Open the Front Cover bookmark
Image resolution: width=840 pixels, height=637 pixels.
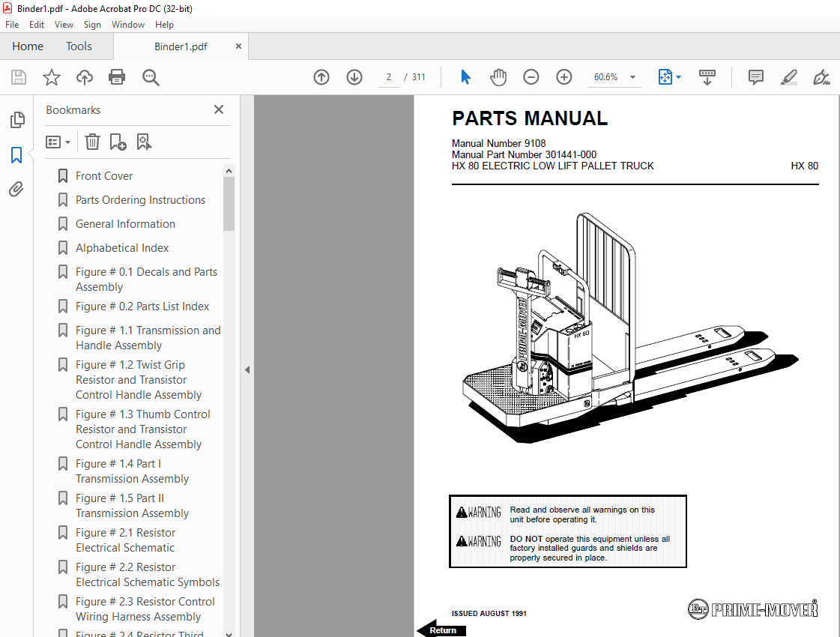click(104, 175)
